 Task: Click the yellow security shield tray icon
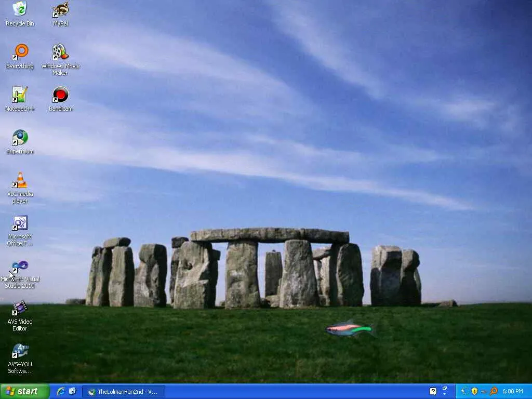[x=474, y=391]
